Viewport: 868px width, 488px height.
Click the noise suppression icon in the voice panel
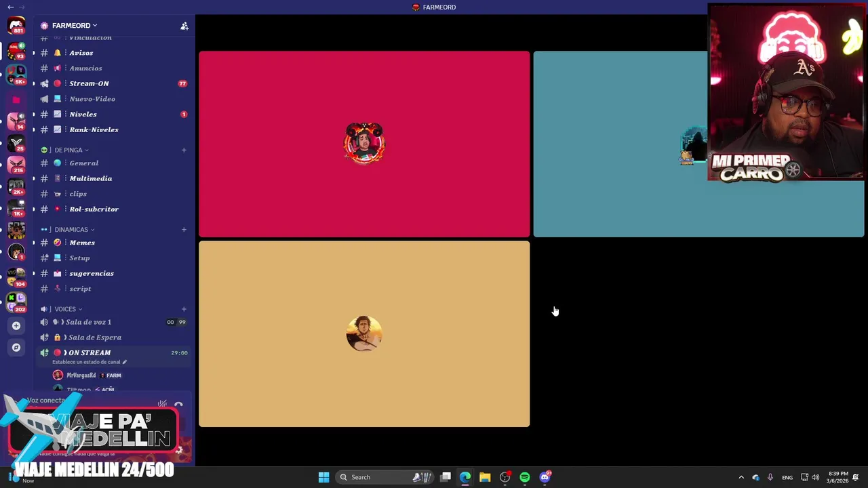[x=162, y=404]
